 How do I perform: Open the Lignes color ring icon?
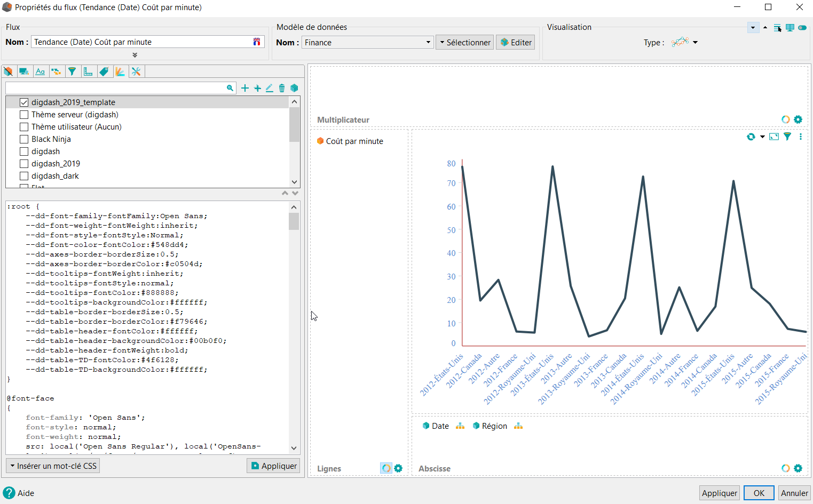[386, 468]
